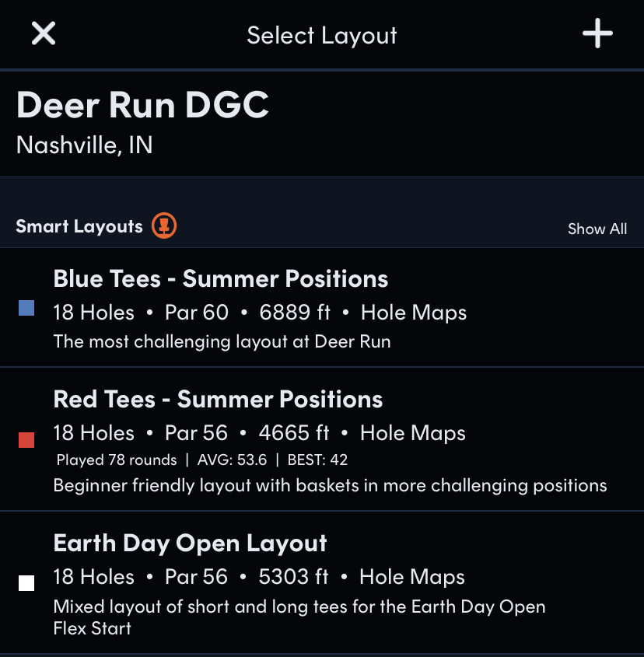The height and width of the screenshot is (657, 644).
Task: Tap the Smart Layouts section header
Action: (x=79, y=226)
